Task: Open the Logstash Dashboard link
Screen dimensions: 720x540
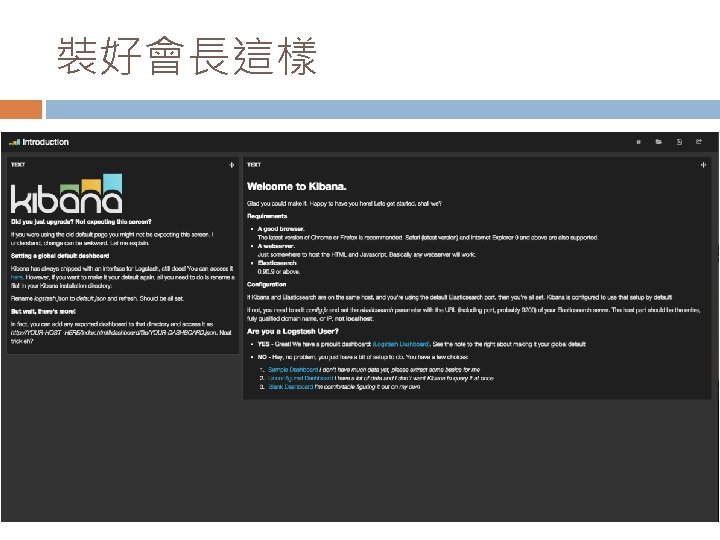Action: coord(401,344)
